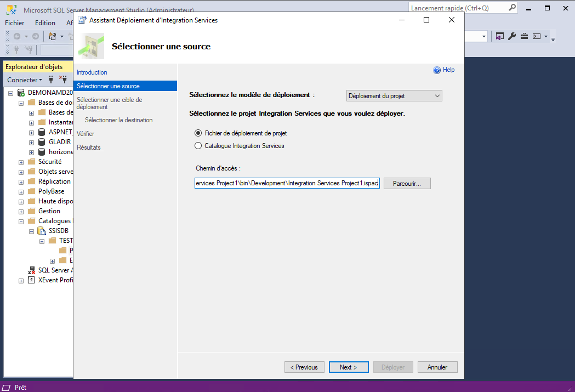Open the toolbar overflow options arrow

pos(553,39)
